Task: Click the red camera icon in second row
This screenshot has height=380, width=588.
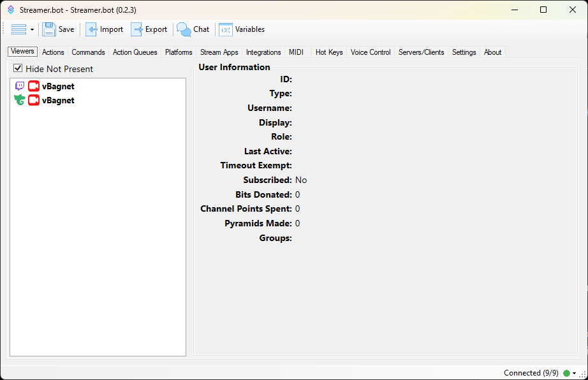Action: click(x=34, y=100)
